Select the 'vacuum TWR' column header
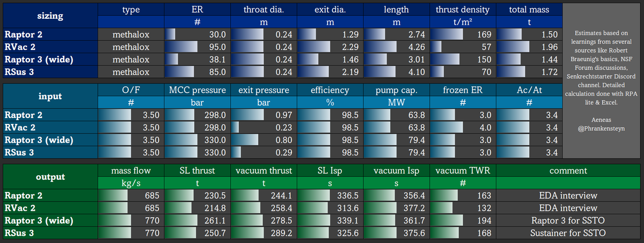Screen dimensions: 644x243 (463, 170)
